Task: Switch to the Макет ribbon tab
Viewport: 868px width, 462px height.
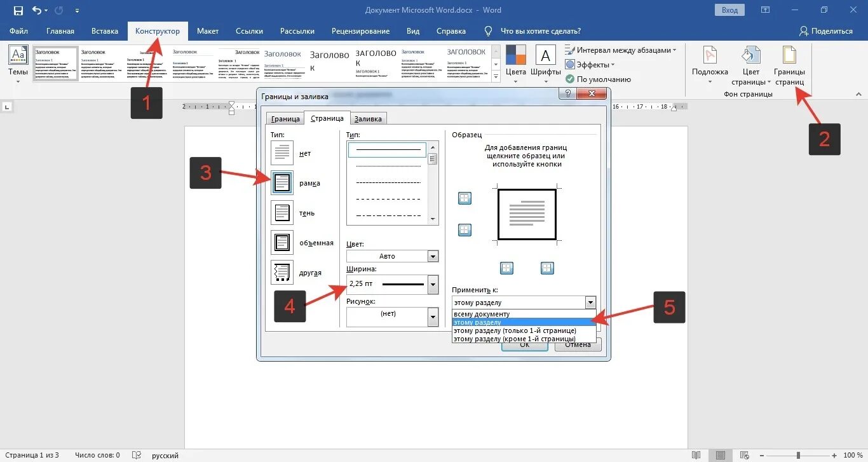Action: pyautogui.click(x=208, y=31)
